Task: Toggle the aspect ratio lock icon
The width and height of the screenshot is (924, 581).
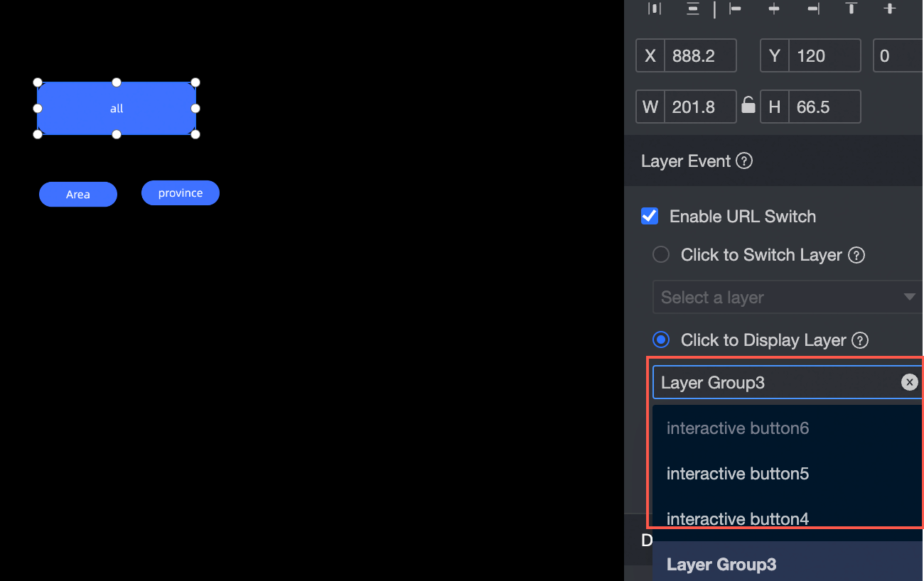Action: click(748, 105)
